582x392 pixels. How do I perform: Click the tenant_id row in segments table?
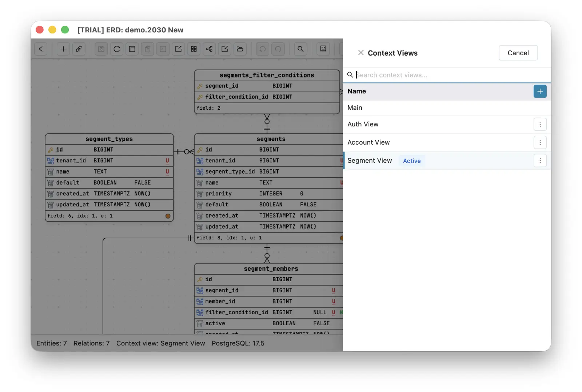(269, 161)
